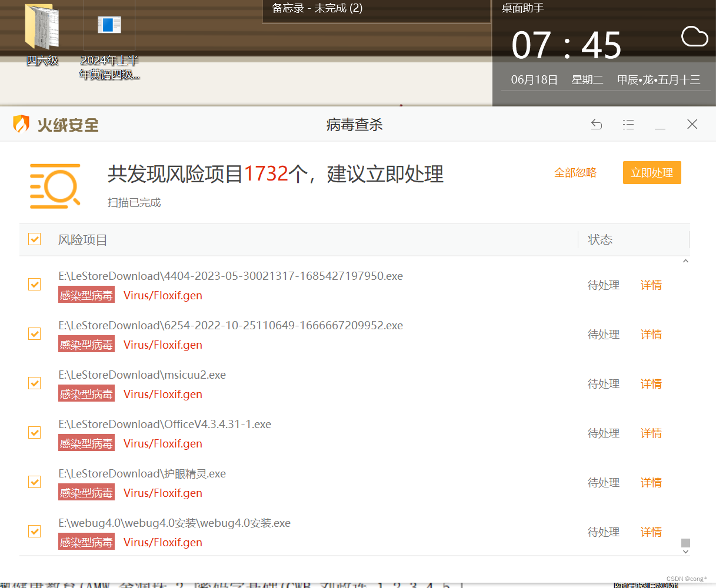Uncheck the webug4.0安装.exe risk item
This screenshot has width=716, height=588.
(x=35, y=532)
